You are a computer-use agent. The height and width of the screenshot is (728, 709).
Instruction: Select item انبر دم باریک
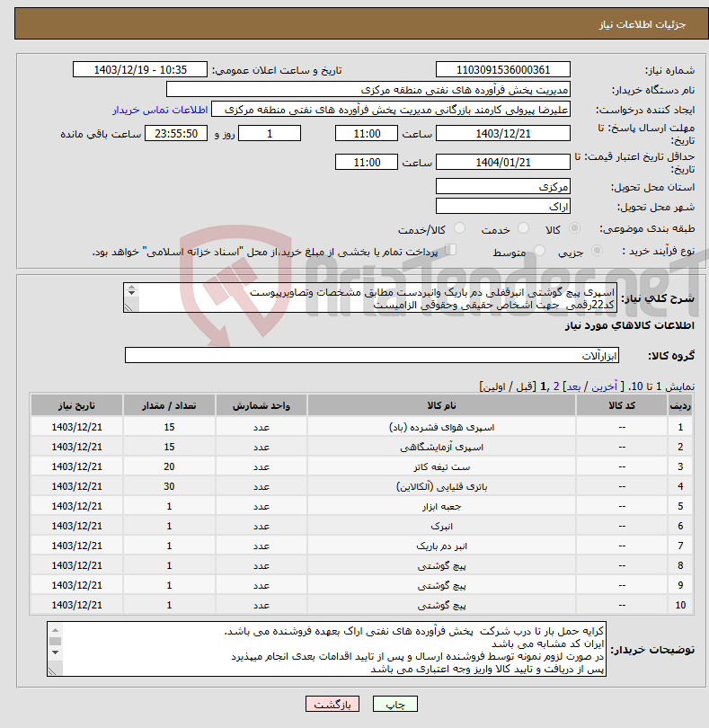(x=441, y=546)
